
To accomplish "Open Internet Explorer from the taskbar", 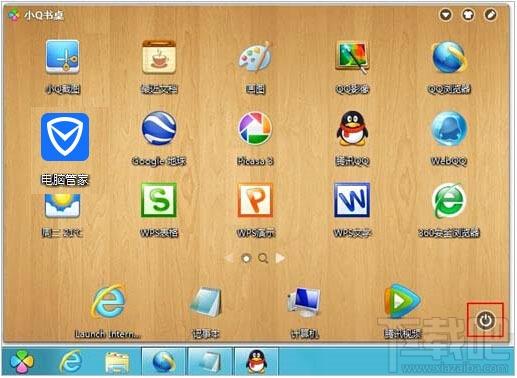I will pos(70,361).
